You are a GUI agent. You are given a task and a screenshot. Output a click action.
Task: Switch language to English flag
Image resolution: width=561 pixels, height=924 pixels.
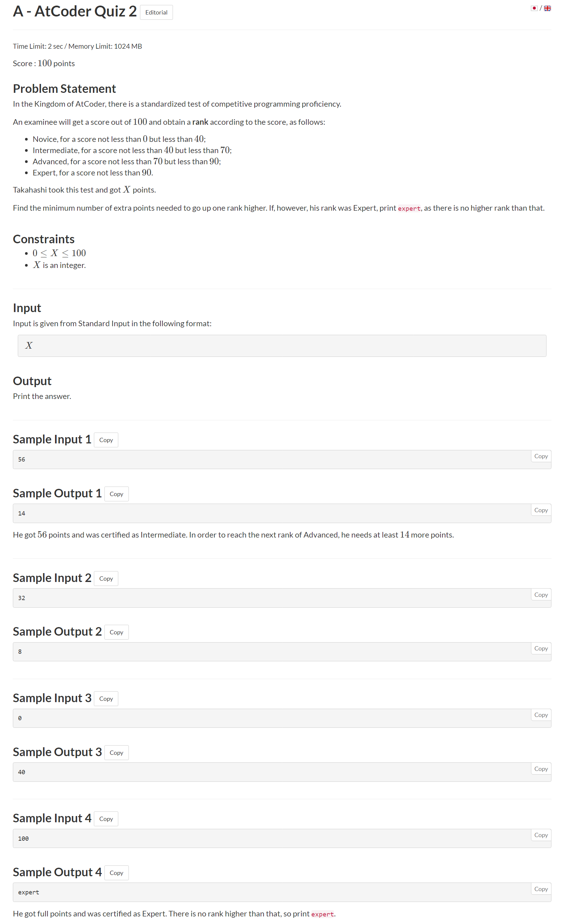tap(547, 8)
